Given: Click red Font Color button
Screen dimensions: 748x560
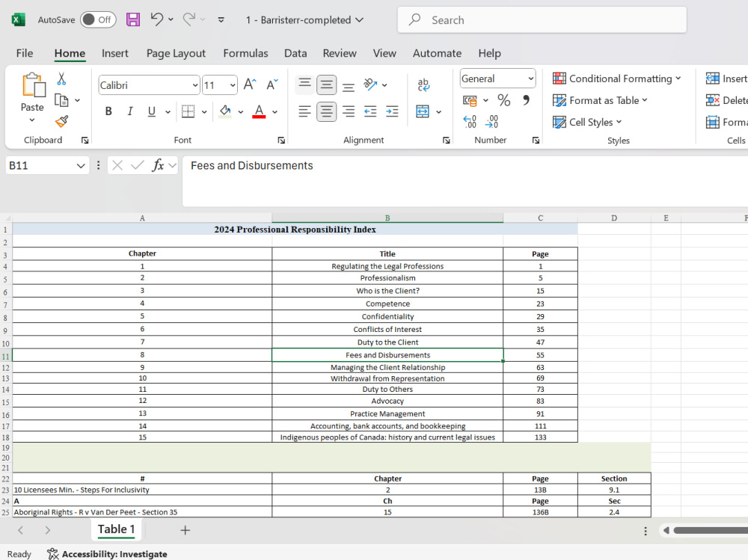Looking at the screenshot, I should click(259, 111).
